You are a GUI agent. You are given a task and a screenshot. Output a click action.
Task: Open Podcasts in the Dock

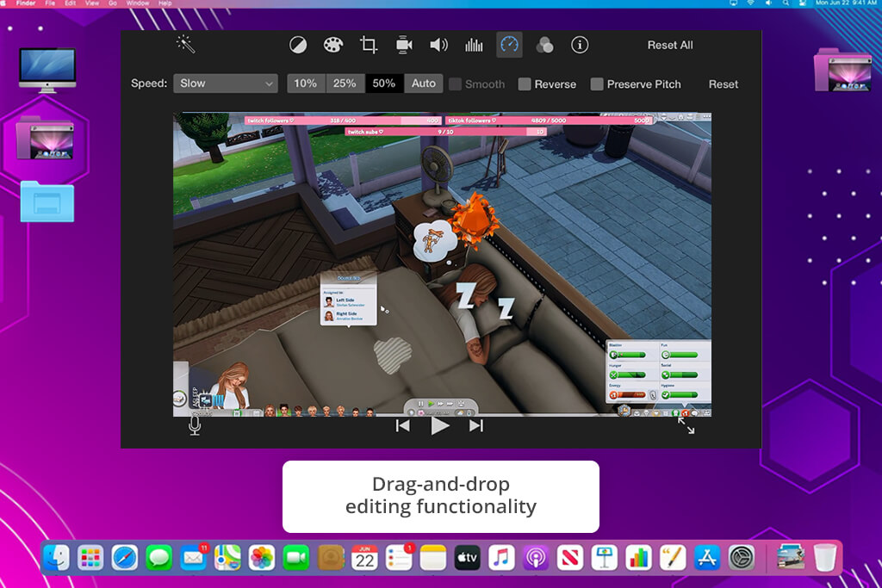click(x=536, y=558)
